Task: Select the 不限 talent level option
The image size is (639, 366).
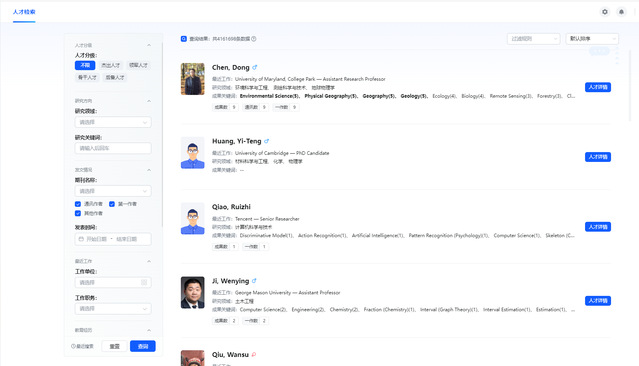Action: pos(85,65)
